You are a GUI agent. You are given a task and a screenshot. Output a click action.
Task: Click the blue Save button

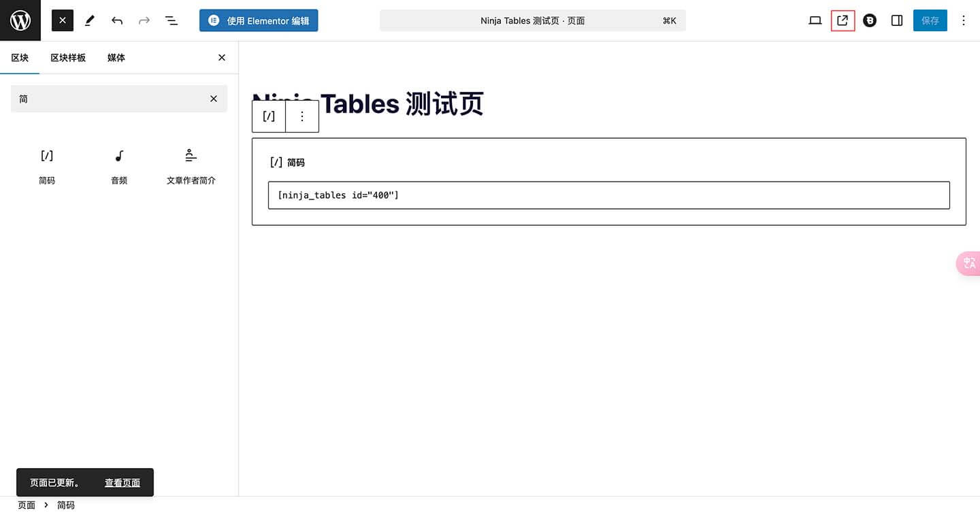point(930,20)
